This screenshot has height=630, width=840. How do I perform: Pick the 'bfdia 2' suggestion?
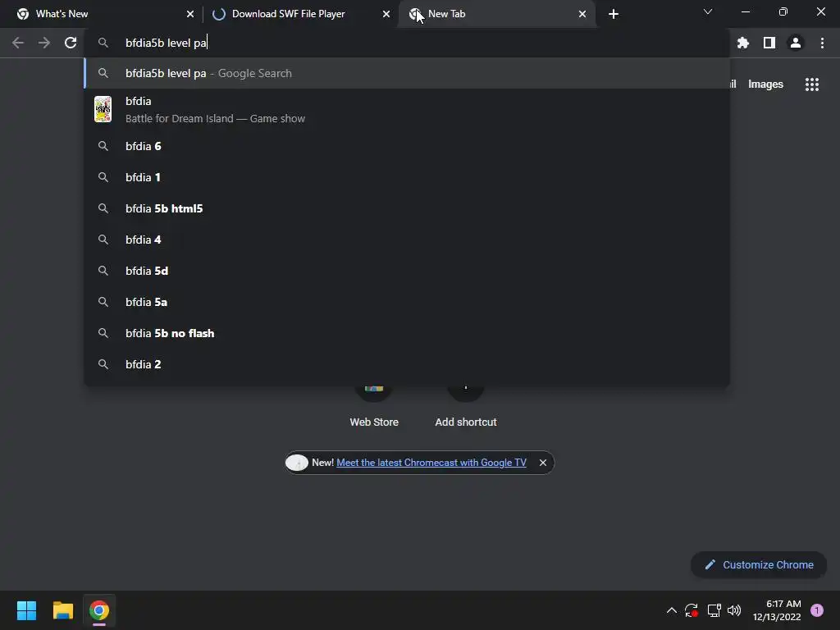tap(407, 364)
